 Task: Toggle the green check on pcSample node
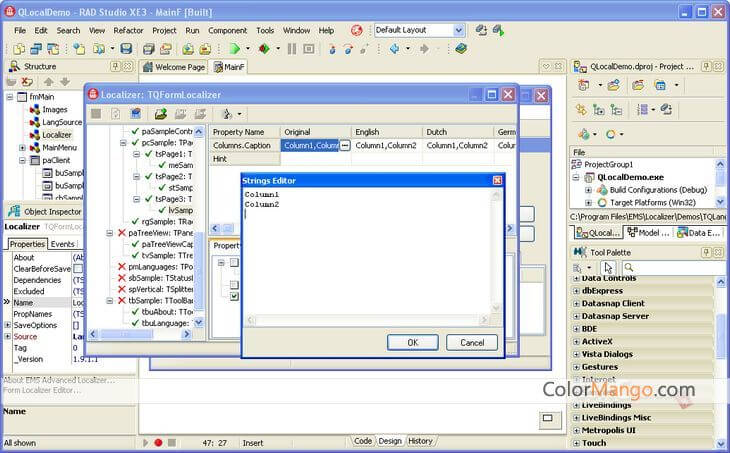[135, 143]
